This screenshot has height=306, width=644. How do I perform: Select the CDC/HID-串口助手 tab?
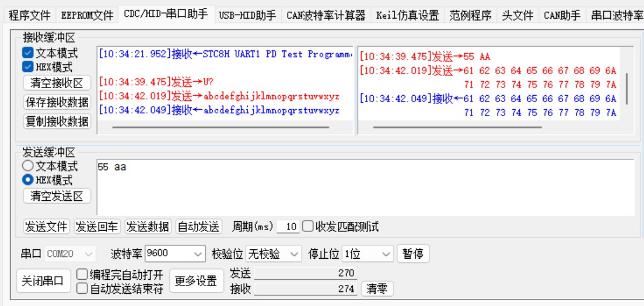(x=166, y=15)
